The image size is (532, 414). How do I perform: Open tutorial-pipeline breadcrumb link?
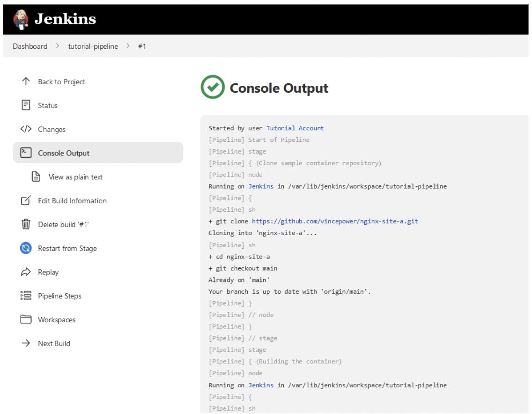click(x=93, y=46)
